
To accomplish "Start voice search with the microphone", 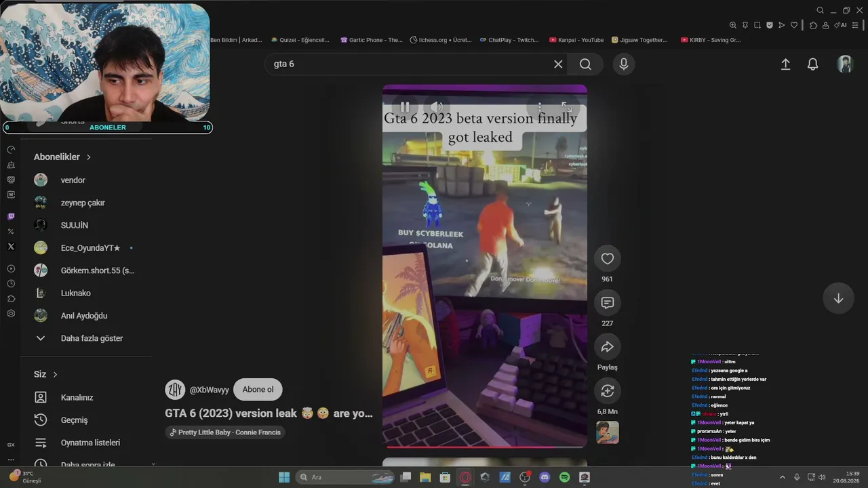I will tap(624, 64).
